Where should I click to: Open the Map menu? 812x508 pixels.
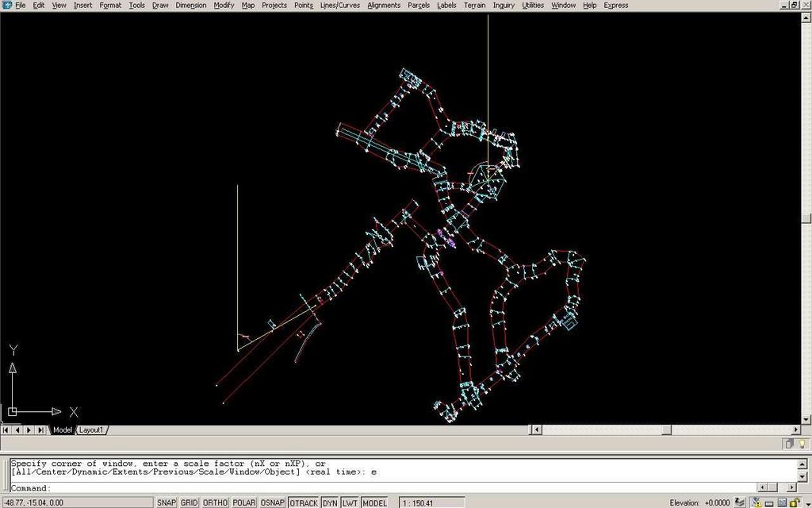coord(248,6)
